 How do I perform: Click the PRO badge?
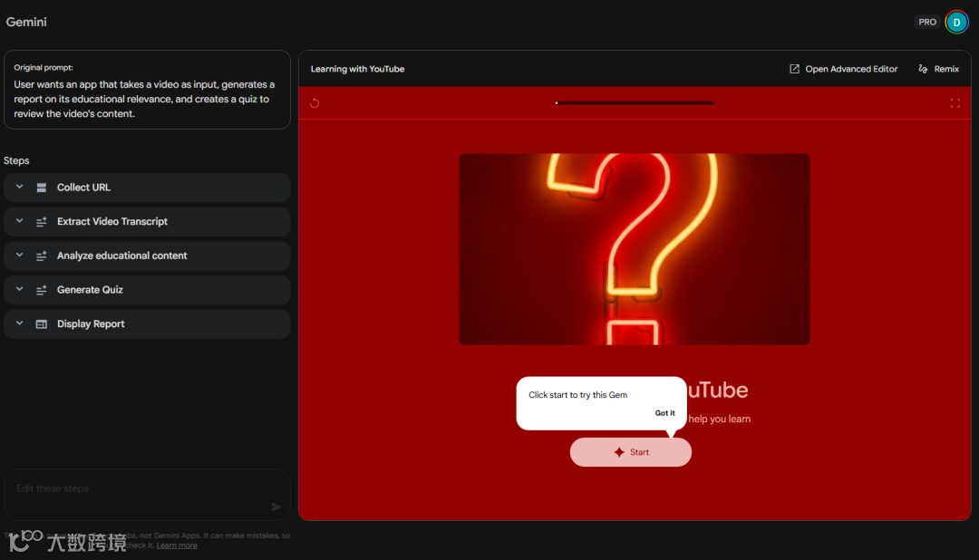[927, 22]
